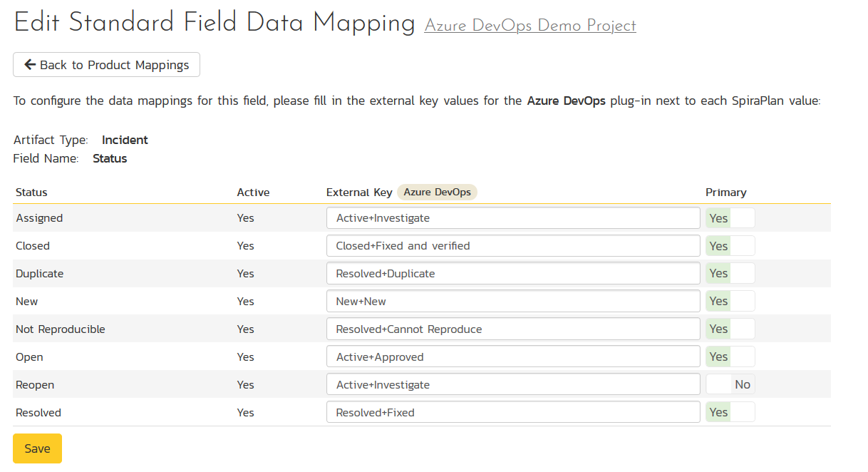The height and width of the screenshot is (472, 868).
Task: Click the Save button
Action: click(x=37, y=448)
